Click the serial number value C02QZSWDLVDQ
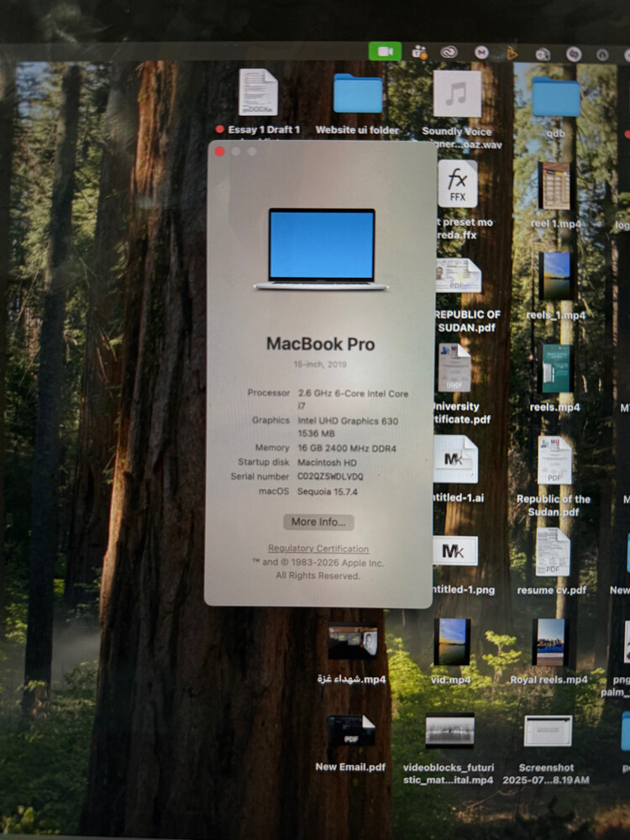This screenshot has height=840, width=630. [x=330, y=476]
